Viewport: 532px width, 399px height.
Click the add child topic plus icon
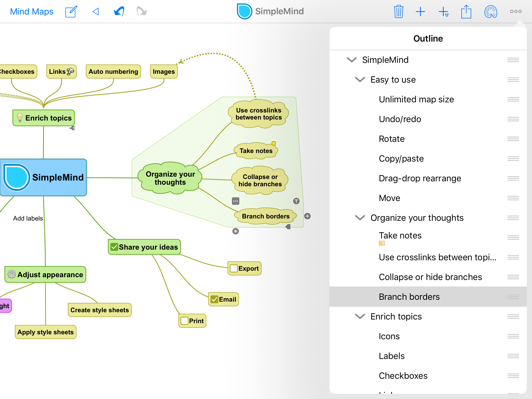420,12
